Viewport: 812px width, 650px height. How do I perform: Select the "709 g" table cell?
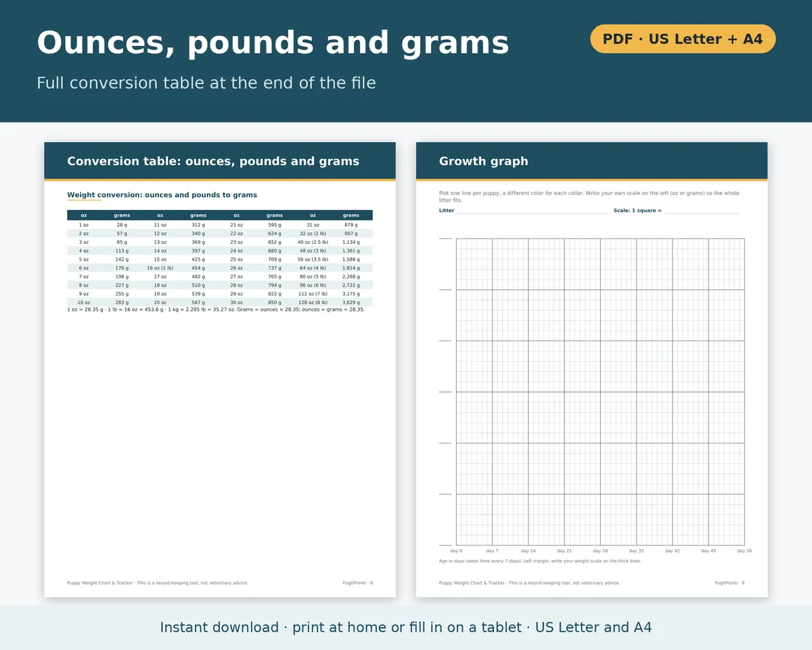pyautogui.click(x=275, y=259)
